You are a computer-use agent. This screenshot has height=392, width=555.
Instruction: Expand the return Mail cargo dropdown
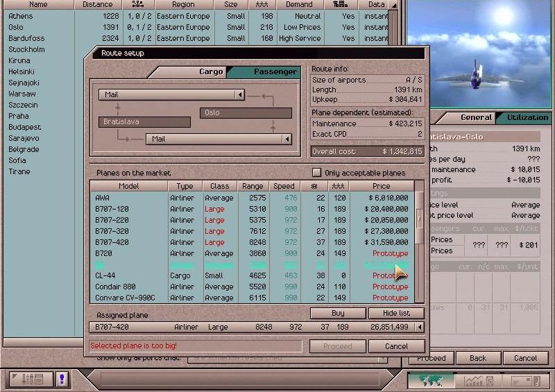tap(287, 139)
